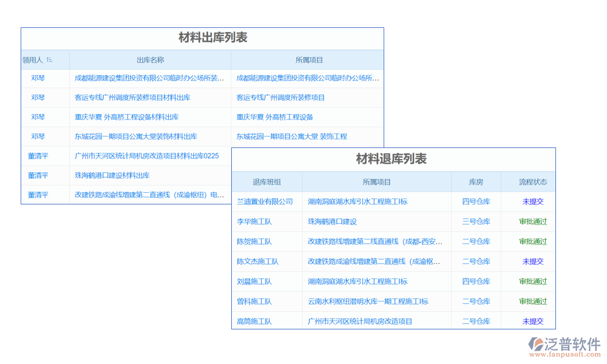This screenshot has width=607, height=364.
Task: Open 陈贺施工队 return record
Action: pyautogui.click(x=254, y=241)
